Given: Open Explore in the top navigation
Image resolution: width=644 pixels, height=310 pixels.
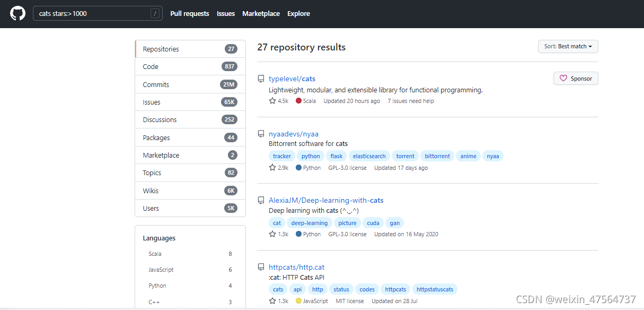Looking at the screenshot, I should click(298, 14).
